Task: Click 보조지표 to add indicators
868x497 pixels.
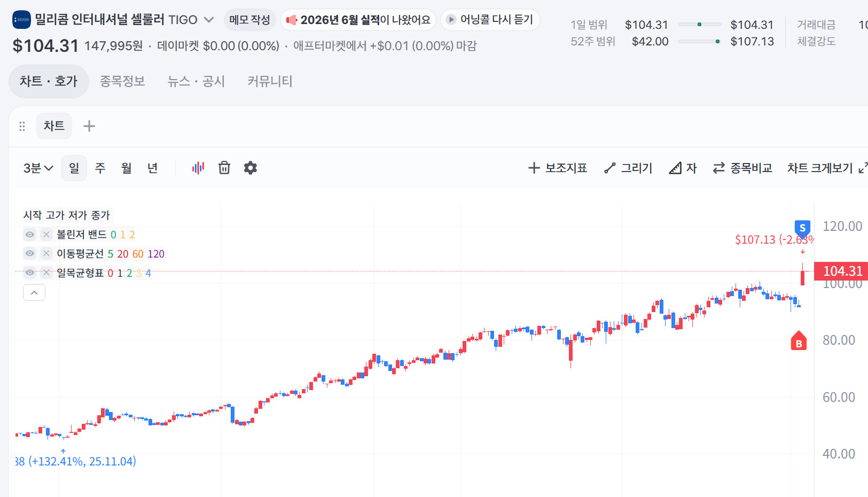Action: [x=558, y=168]
